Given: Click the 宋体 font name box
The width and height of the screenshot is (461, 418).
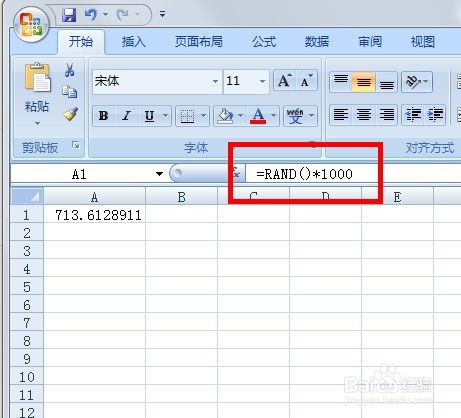Looking at the screenshot, I should 152,81.
